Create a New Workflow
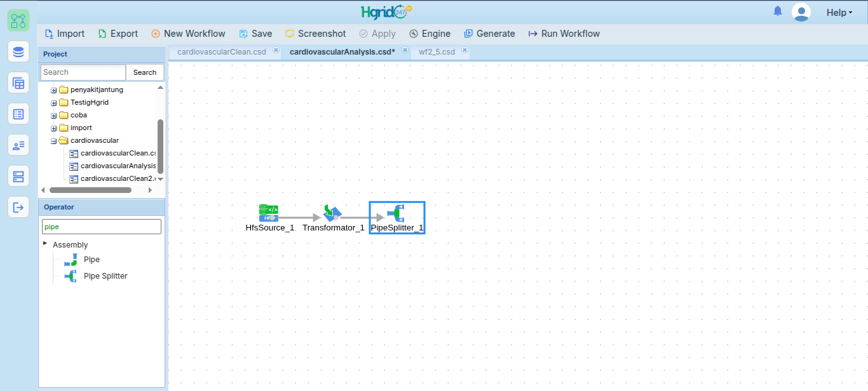868x391 pixels. tap(188, 34)
